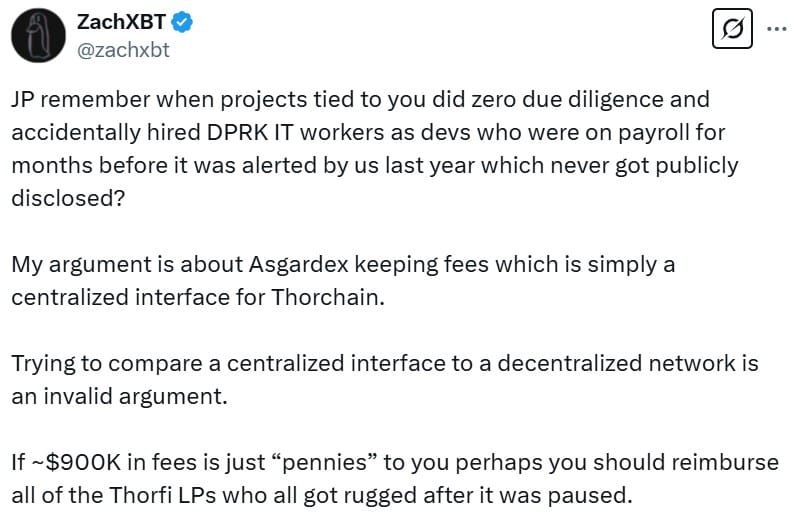797x525 pixels.
Task: Click ZachXBT's profile avatar picture
Action: [38, 36]
